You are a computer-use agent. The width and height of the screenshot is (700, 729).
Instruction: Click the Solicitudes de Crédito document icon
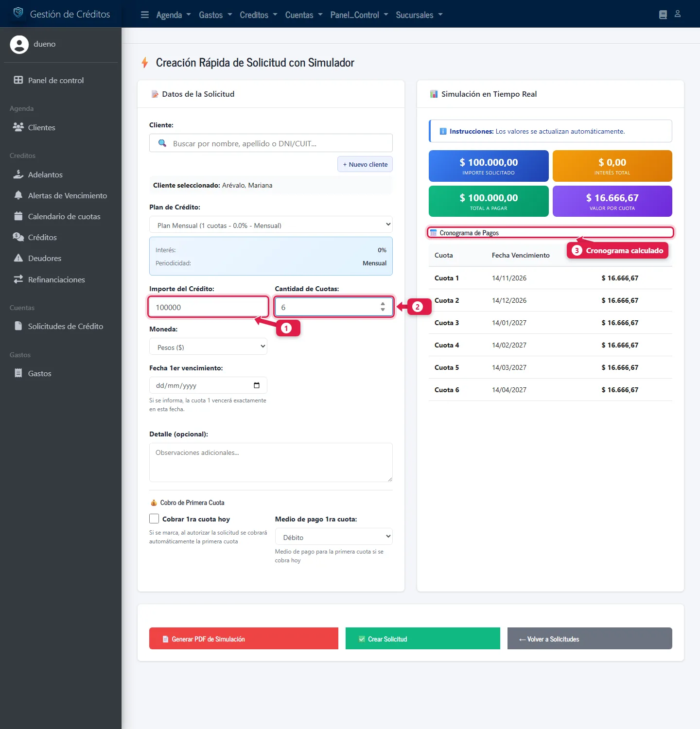(x=18, y=326)
